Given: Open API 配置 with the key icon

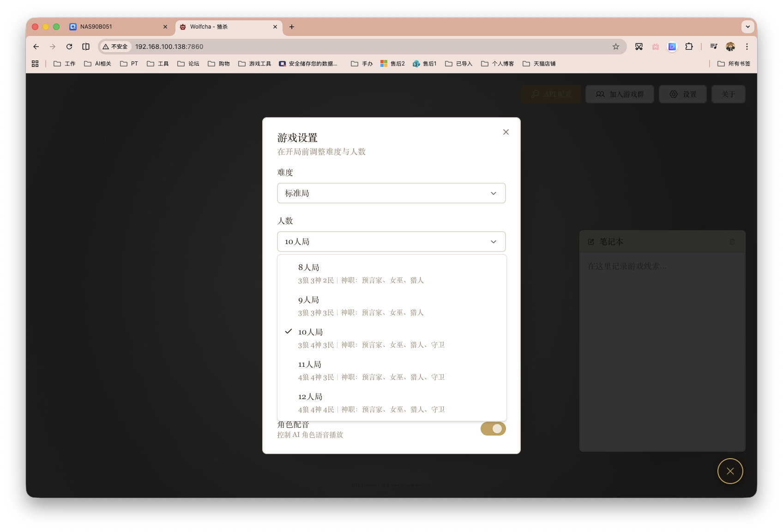Looking at the screenshot, I should (x=551, y=94).
